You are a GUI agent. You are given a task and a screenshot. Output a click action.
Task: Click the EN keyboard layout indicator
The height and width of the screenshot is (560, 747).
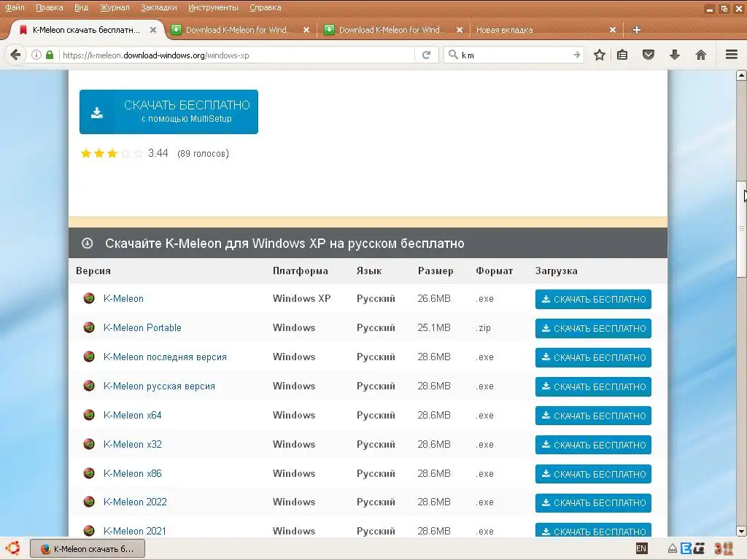[x=641, y=548]
